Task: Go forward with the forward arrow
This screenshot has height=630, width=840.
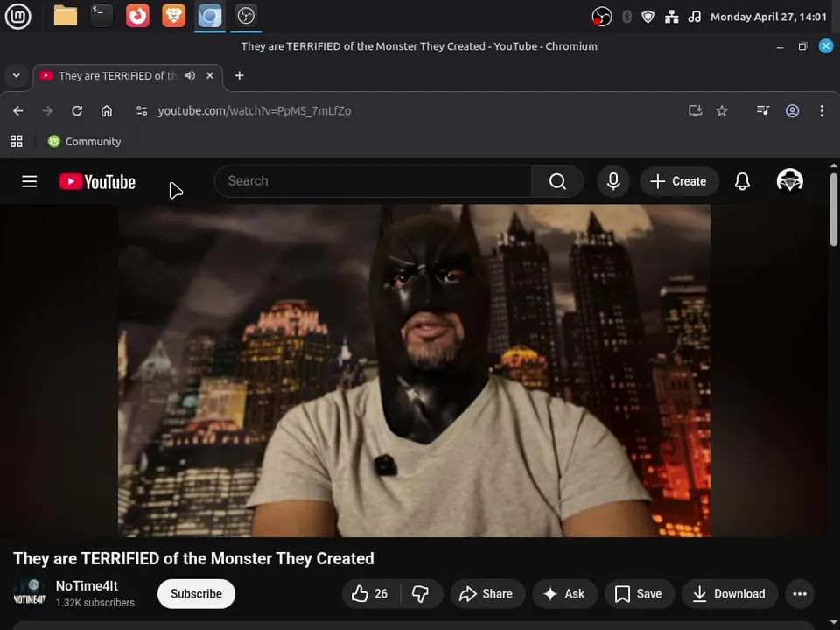Action: 47,111
